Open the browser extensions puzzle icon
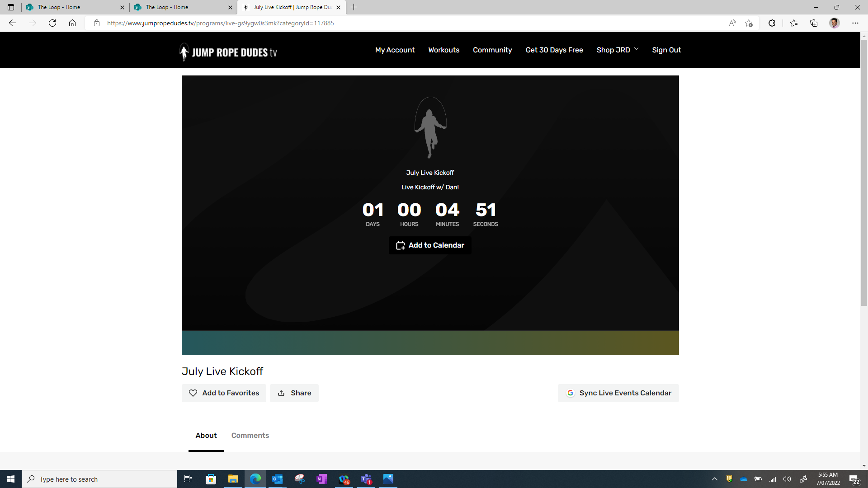The height and width of the screenshot is (488, 868). coord(772,23)
